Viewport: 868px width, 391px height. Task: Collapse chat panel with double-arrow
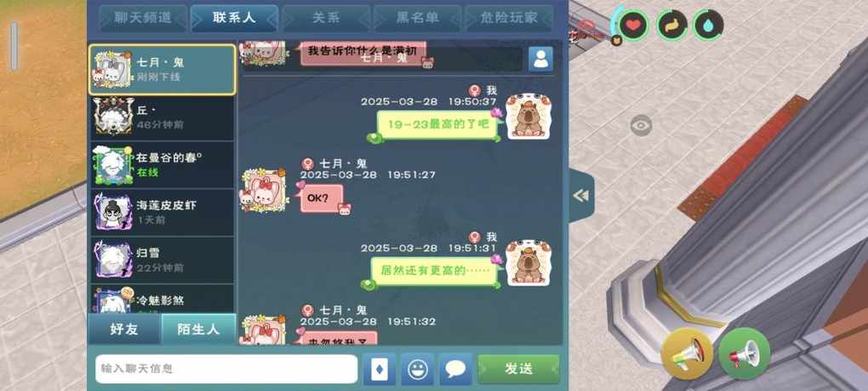[x=581, y=196]
